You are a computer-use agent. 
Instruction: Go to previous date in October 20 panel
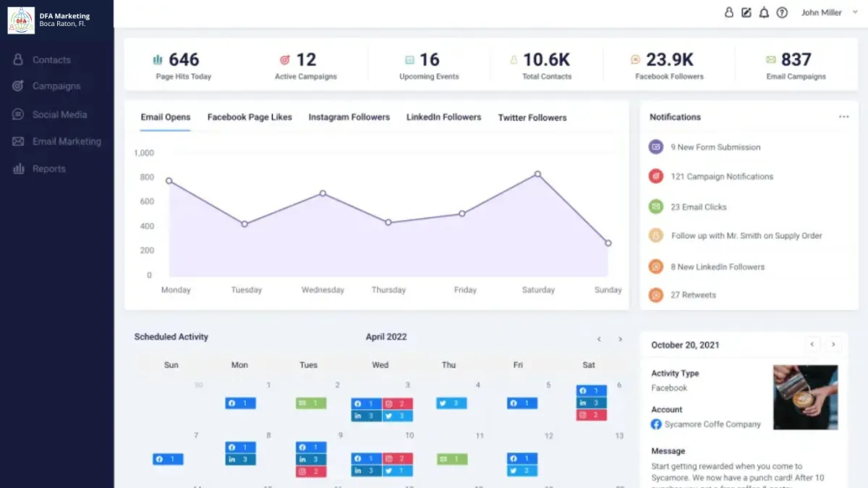pyautogui.click(x=812, y=345)
